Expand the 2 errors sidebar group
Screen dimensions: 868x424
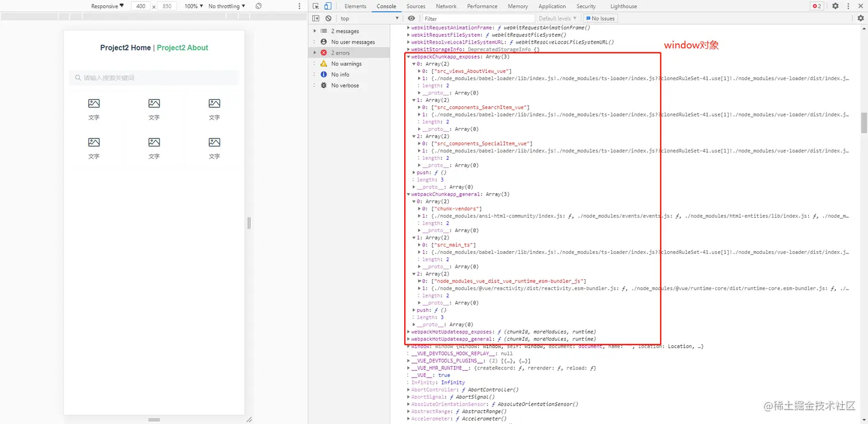315,53
